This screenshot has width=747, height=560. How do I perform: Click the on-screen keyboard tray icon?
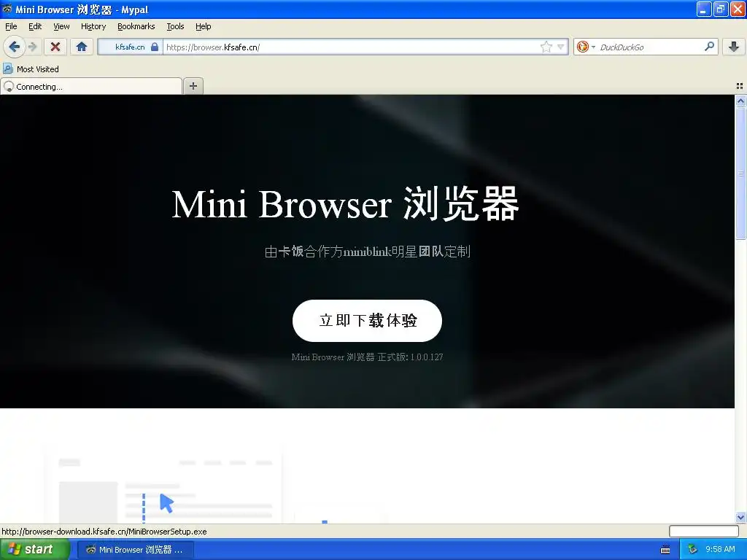(665, 550)
